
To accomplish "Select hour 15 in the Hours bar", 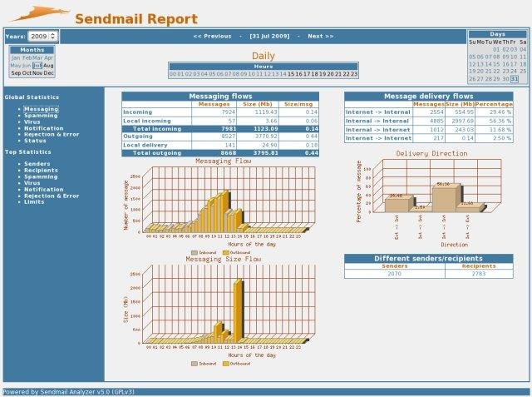I will pos(291,74).
